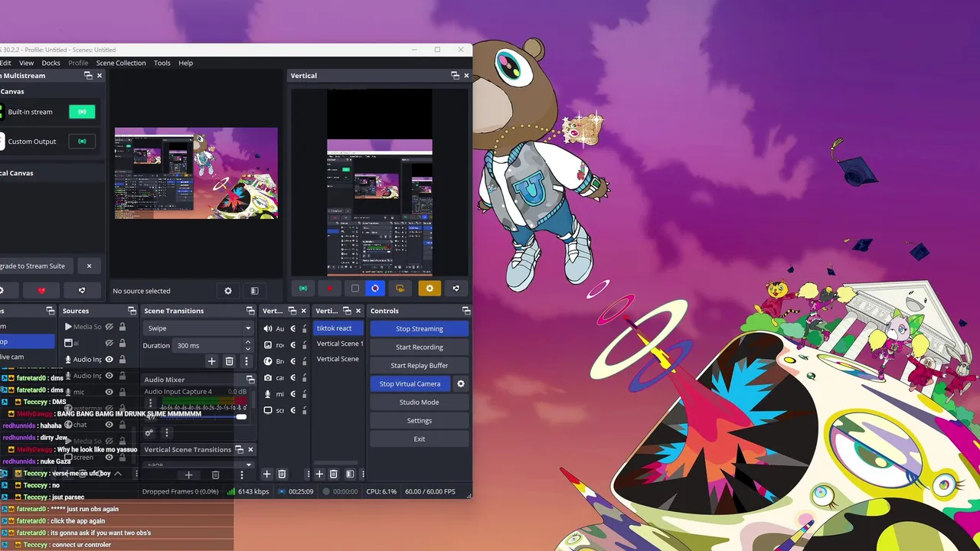Float the Sources dock
This screenshot has height=551, width=980.
point(132,311)
